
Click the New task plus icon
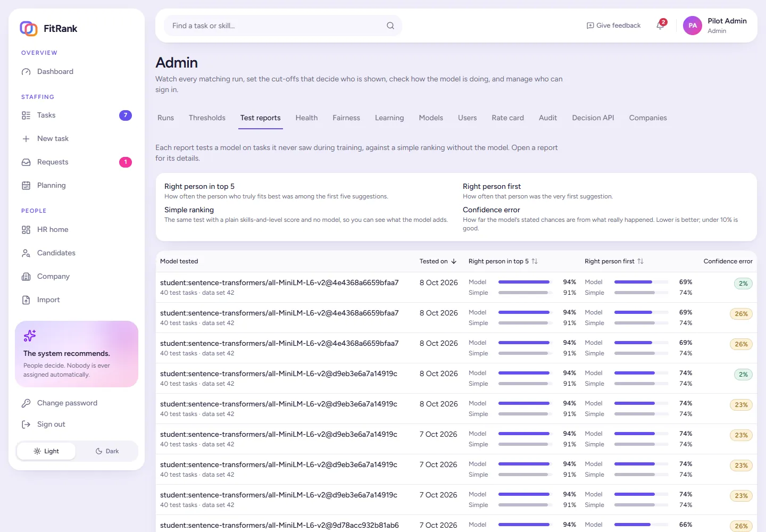click(26, 139)
